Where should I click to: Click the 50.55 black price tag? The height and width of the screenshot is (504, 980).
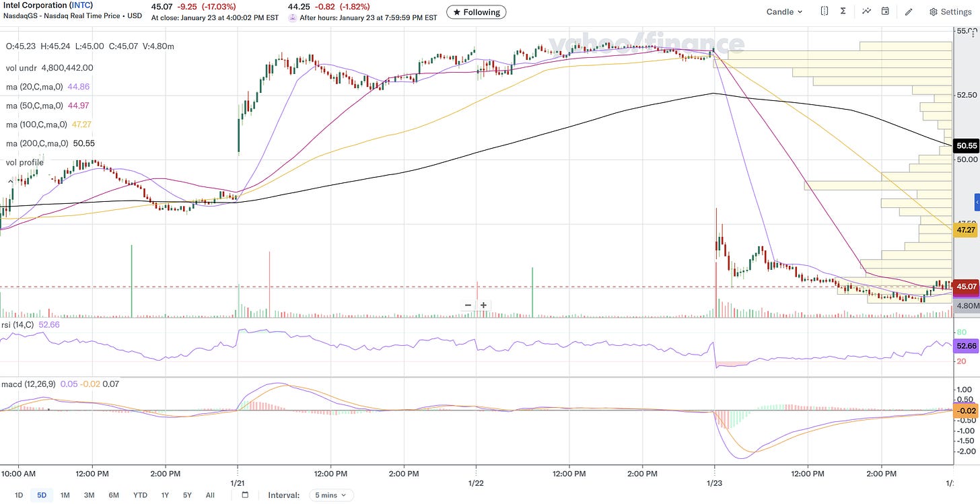[x=966, y=145]
